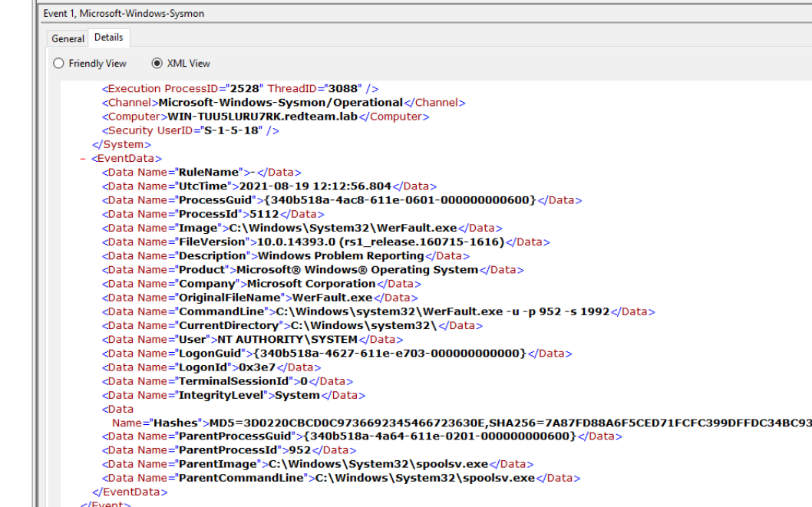Select the Image path C:\Windows\System32\WerFault.exe

tap(339, 228)
